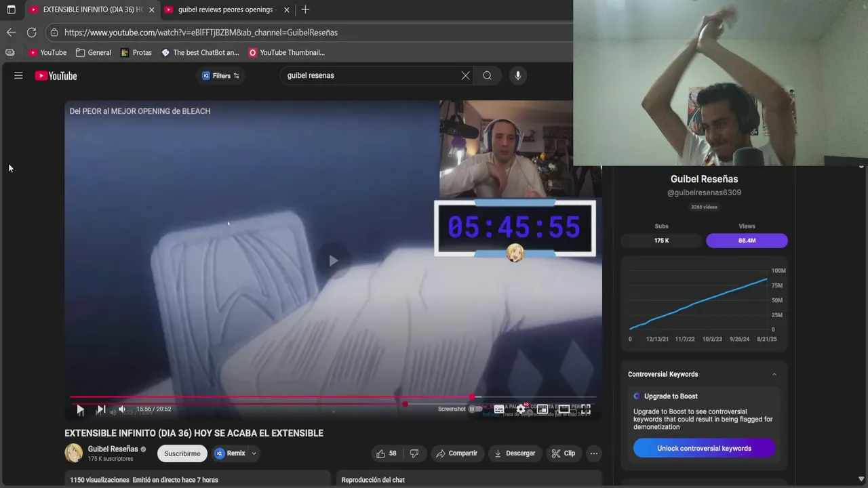
Task: Enable theater mode icon
Action: tap(564, 409)
